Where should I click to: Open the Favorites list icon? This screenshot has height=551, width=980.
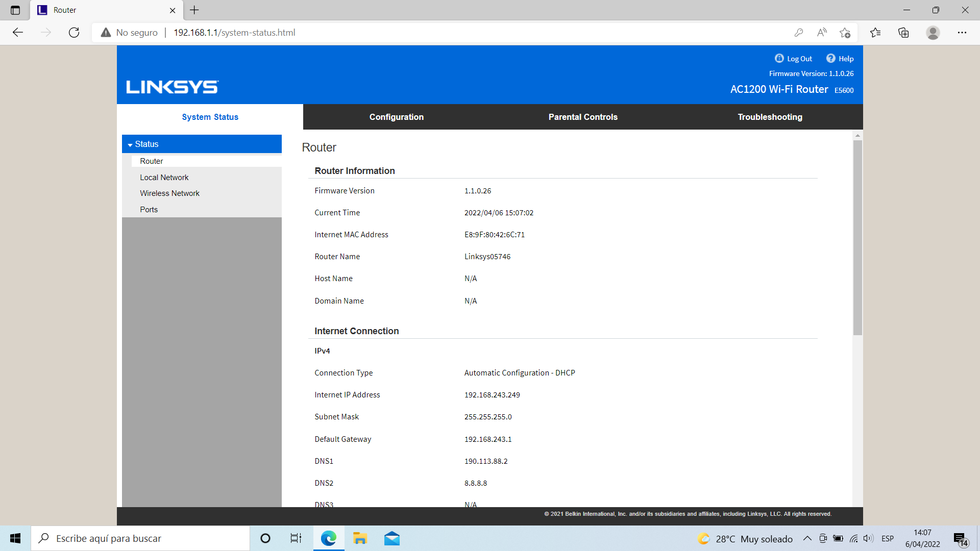[x=875, y=33]
